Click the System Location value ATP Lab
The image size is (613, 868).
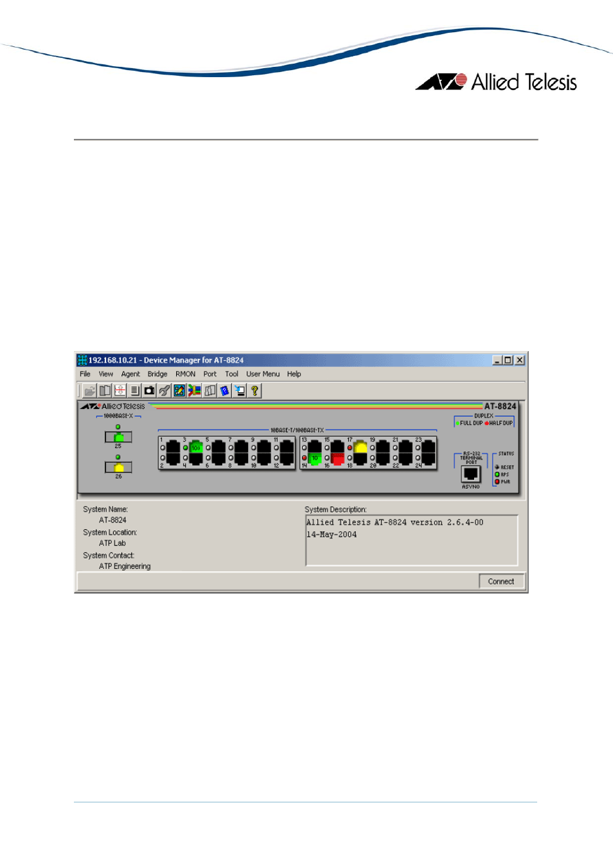pyautogui.click(x=112, y=543)
